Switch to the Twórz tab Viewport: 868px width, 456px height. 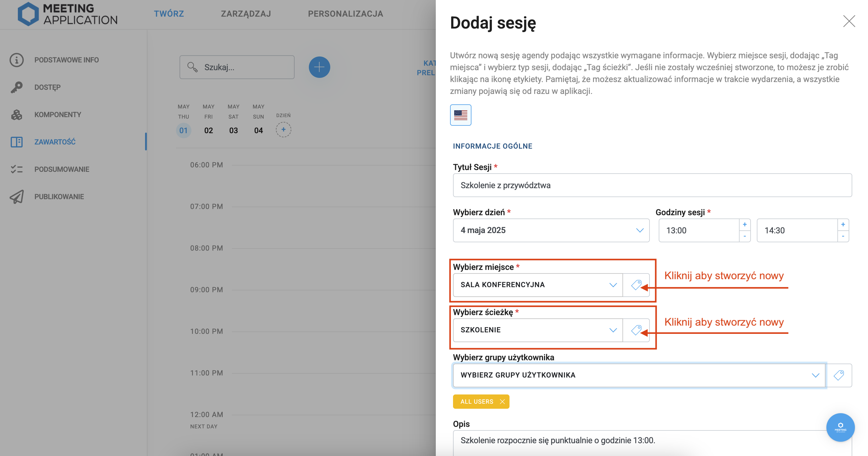(169, 14)
